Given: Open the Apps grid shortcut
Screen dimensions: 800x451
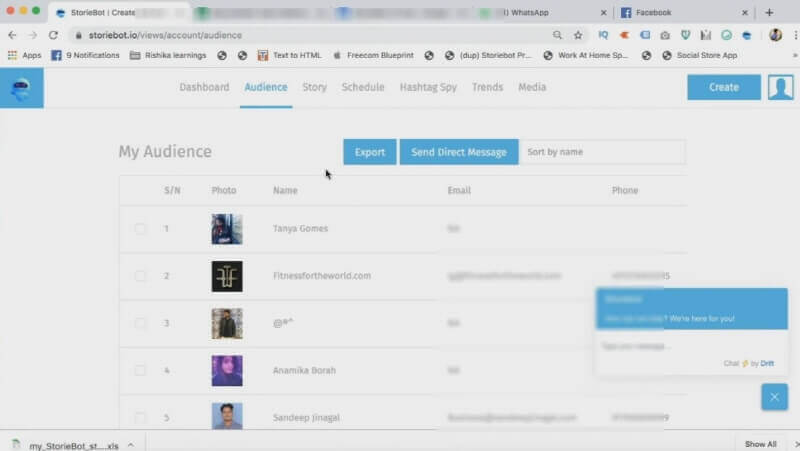Looking at the screenshot, I should 24,55.
